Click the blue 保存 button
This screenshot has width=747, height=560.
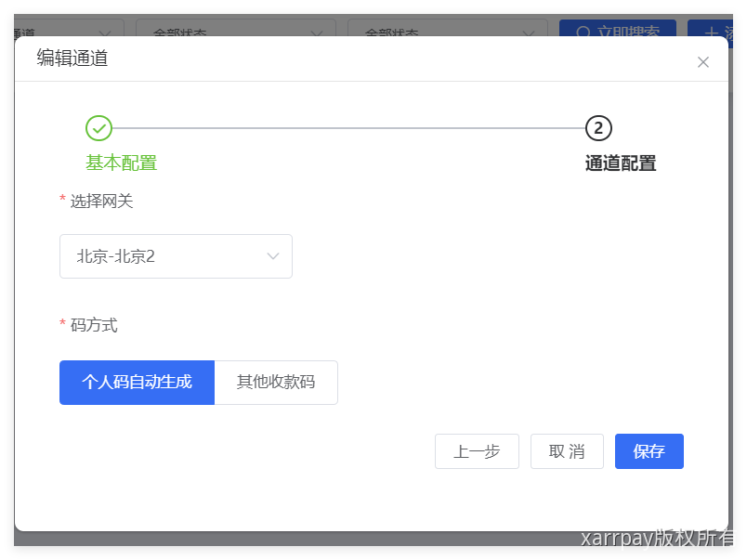(x=649, y=451)
